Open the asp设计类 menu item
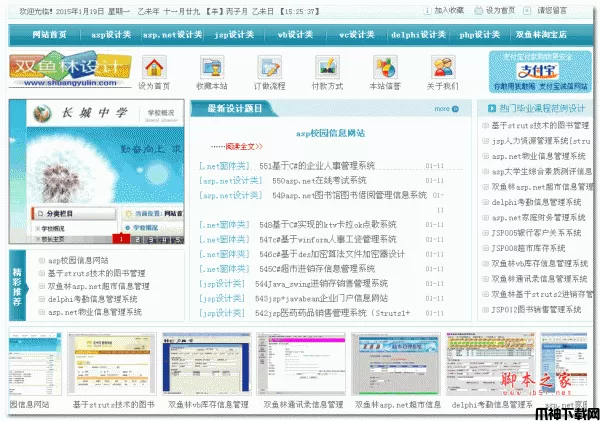 tap(111, 34)
